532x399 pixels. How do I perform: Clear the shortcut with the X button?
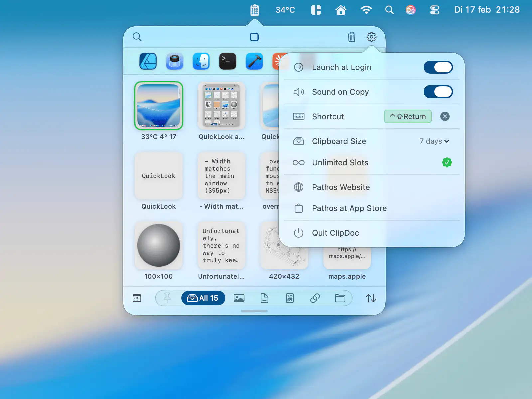pyautogui.click(x=445, y=117)
